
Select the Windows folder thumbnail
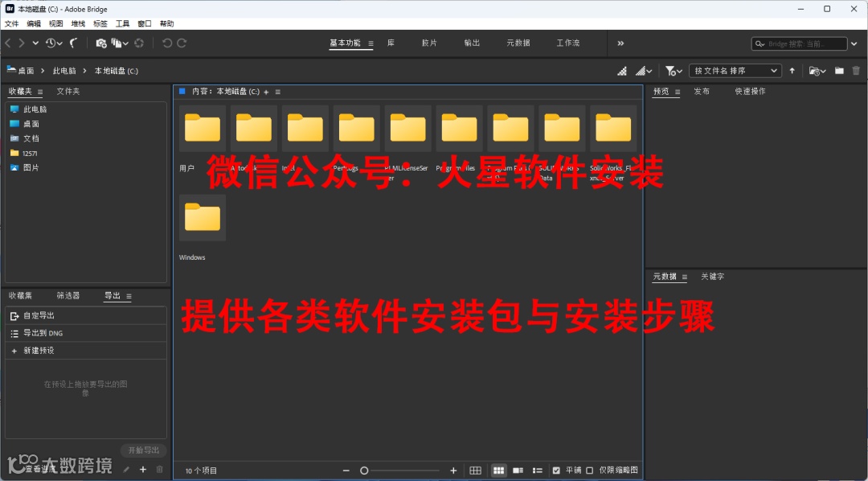pyautogui.click(x=203, y=218)
